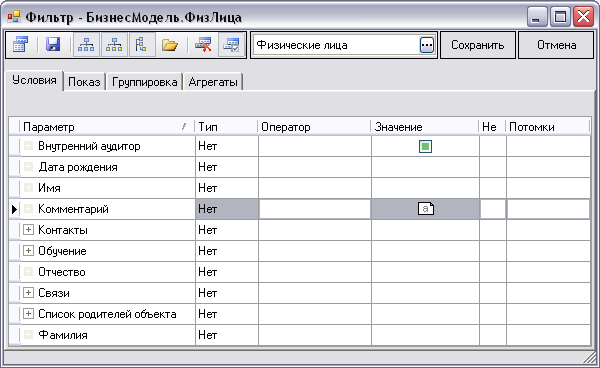This screenshot has height=368, width=600.
Task: Click the Физические лица input field
Action: click(x=336, y=45)
